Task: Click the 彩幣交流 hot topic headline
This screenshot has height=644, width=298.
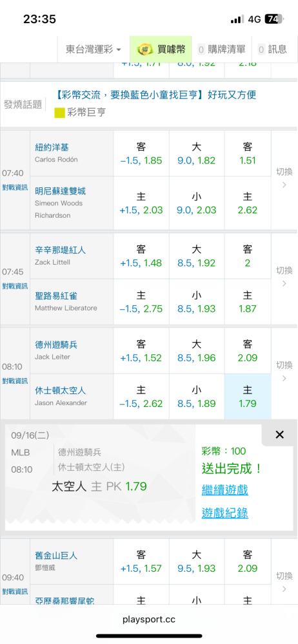Action: [155, 95]
